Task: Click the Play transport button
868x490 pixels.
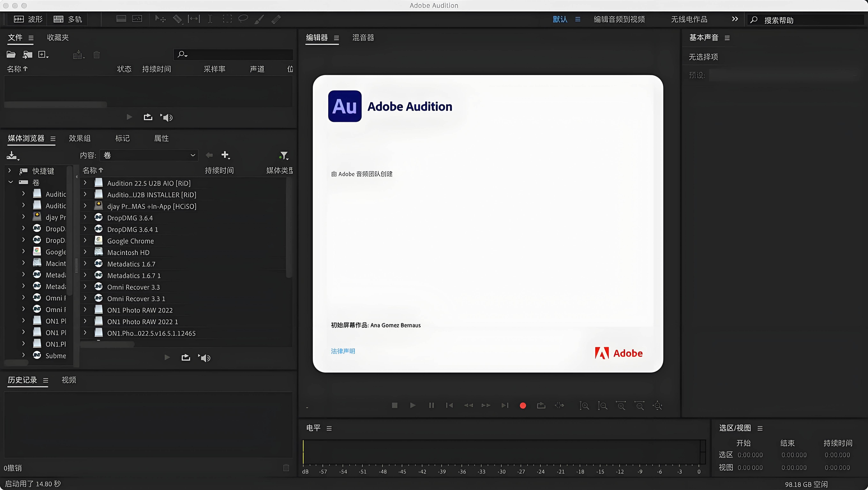Action: (x=413, y=405)
